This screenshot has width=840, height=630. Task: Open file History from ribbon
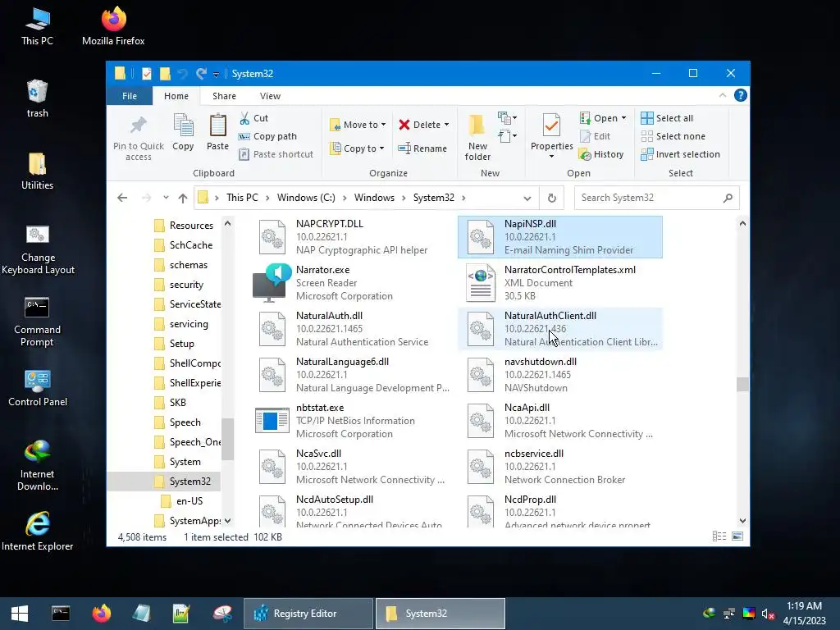coord(601,154)
